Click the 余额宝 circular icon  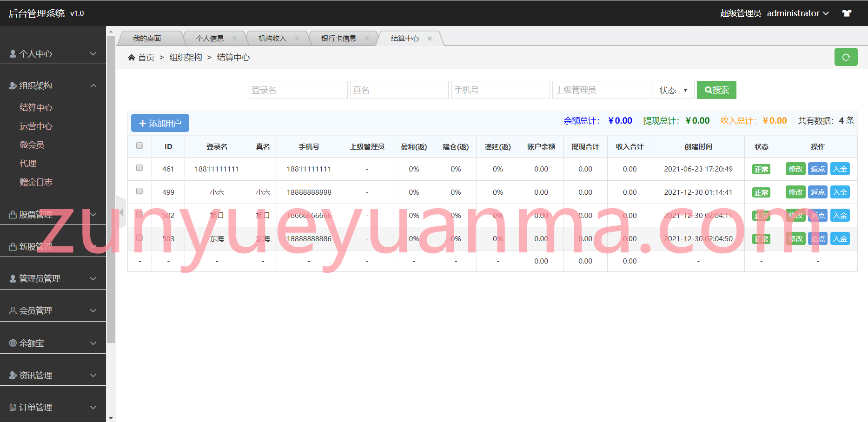pos(13,343)
